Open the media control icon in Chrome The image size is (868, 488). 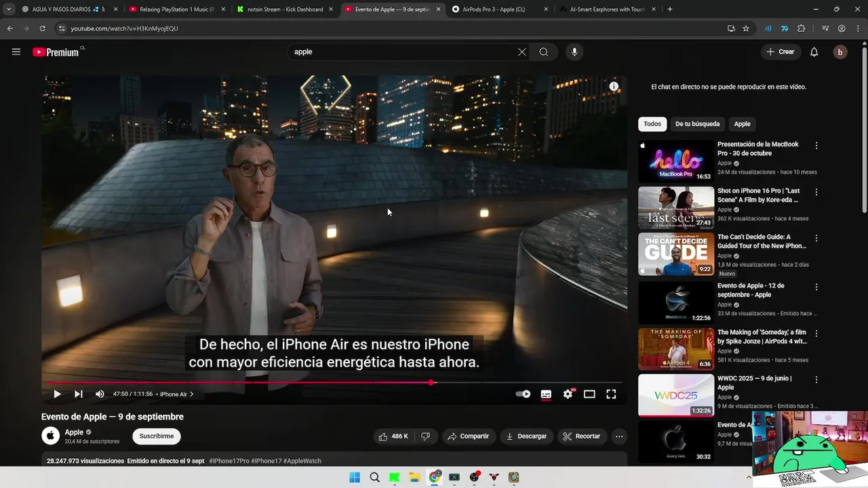825,28
